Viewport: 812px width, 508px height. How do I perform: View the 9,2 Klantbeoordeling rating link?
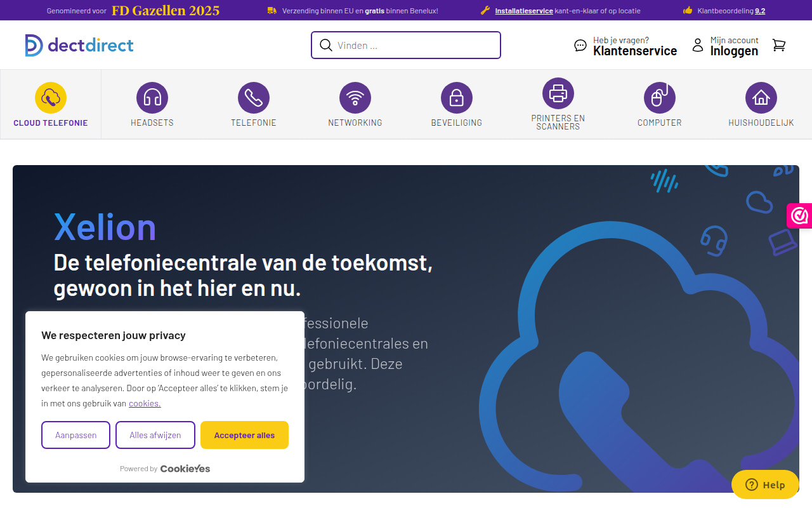[x=760, y=11]
